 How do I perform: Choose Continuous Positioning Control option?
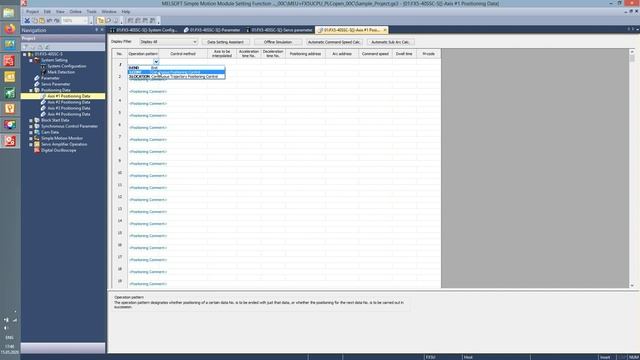pos(176,72)
